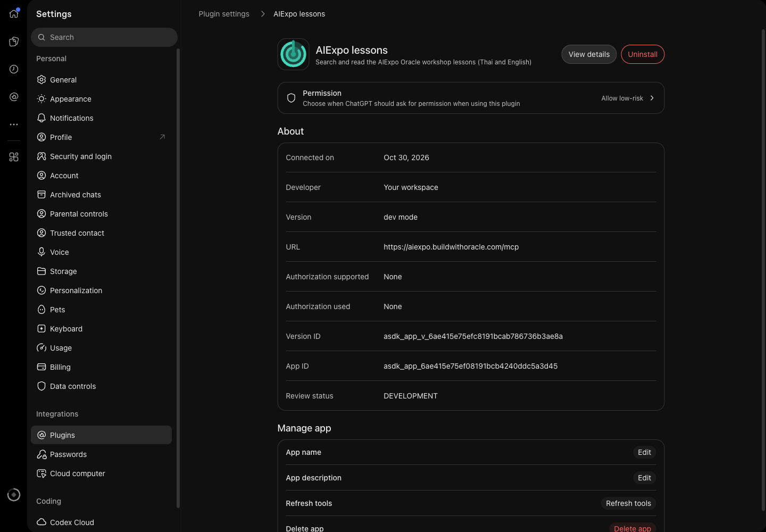Viewport: 766px width, 532px height.
Task: Open the Allow low-risk permission chooser
Action: 628,98
